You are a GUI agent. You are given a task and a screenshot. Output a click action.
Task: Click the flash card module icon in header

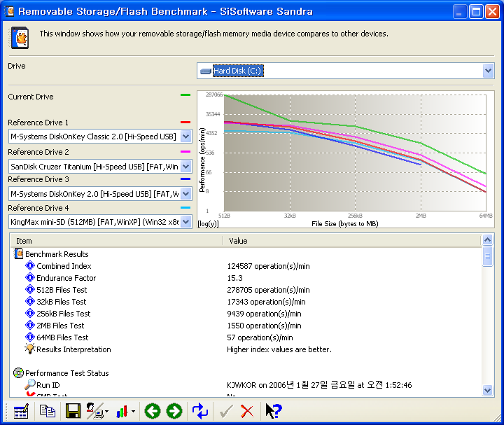pyautogui.click(x=20, y=38)
